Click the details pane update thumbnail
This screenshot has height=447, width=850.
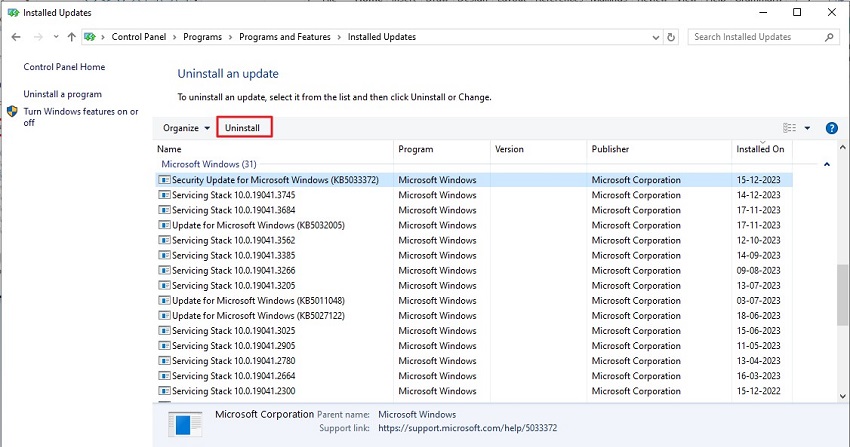185,424
